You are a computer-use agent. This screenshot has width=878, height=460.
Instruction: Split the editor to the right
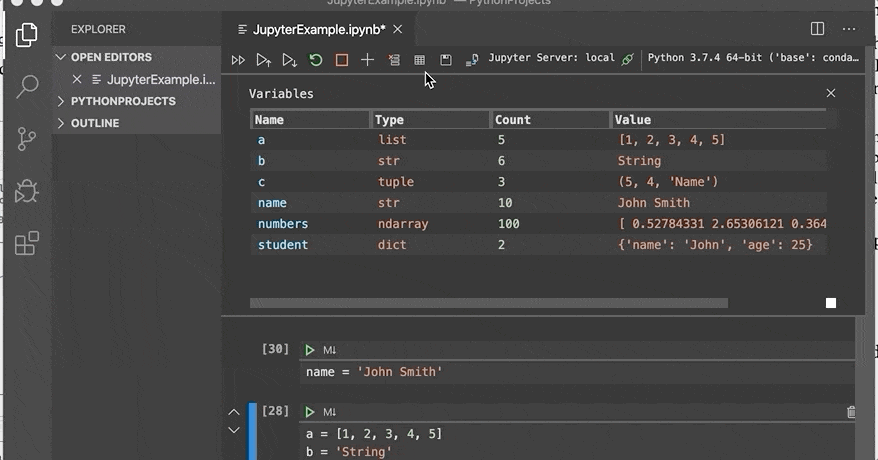click(x=818, y=29)
